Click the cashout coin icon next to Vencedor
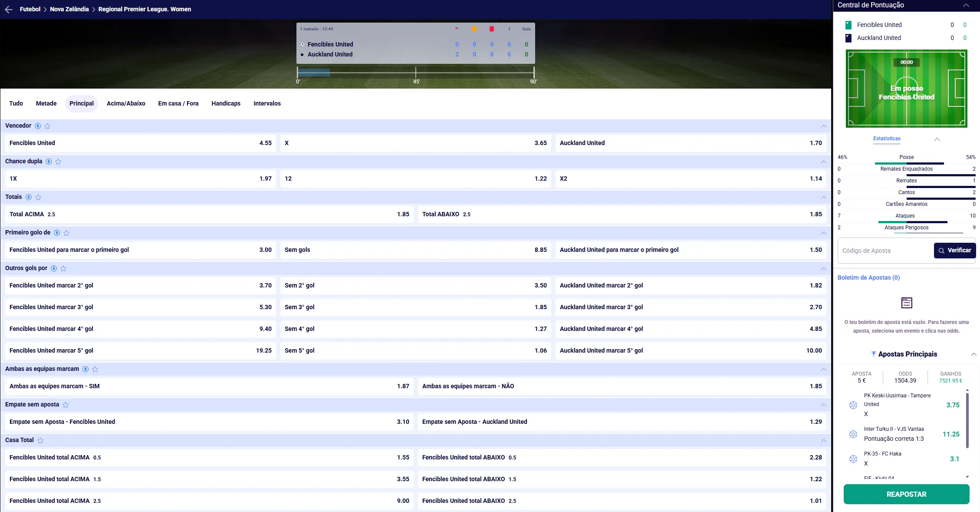Screen dimensions: 980x512 tap(38, 126)
